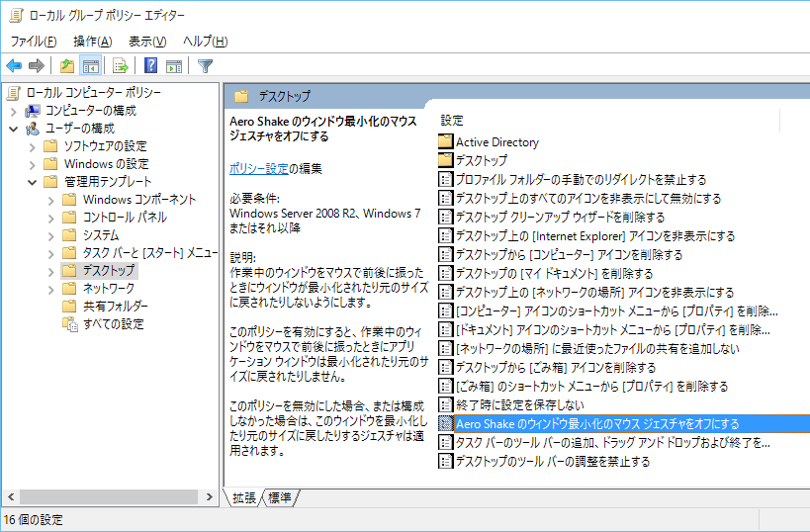Select 共有フォルダー in tree
The width and height of the screenshot is (810, 532).
[x=115, y=307]
